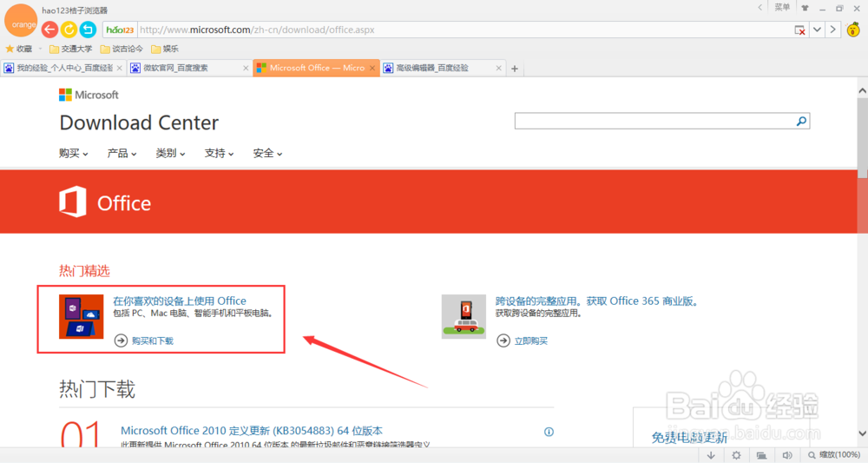
Task: Open the 交通大学 bookmark folder
Action: click(x=71, y=49)
